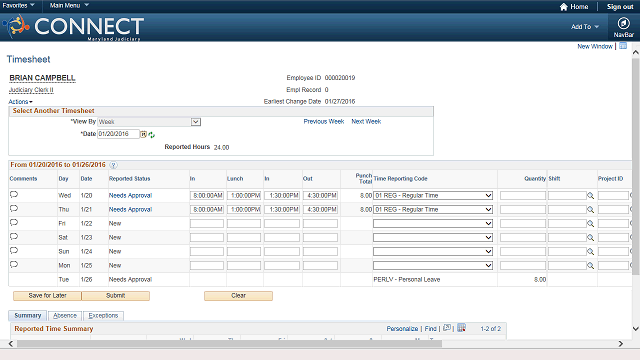Open the Main Menu

pos(69,5)
